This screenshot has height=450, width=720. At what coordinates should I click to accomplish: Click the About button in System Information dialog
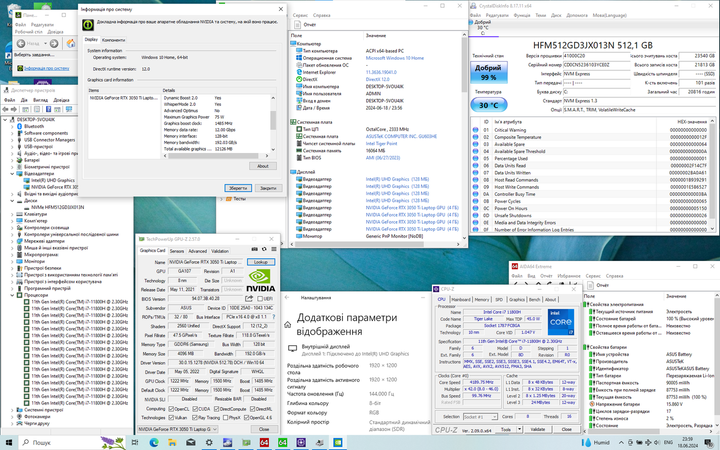click(263, 166)
